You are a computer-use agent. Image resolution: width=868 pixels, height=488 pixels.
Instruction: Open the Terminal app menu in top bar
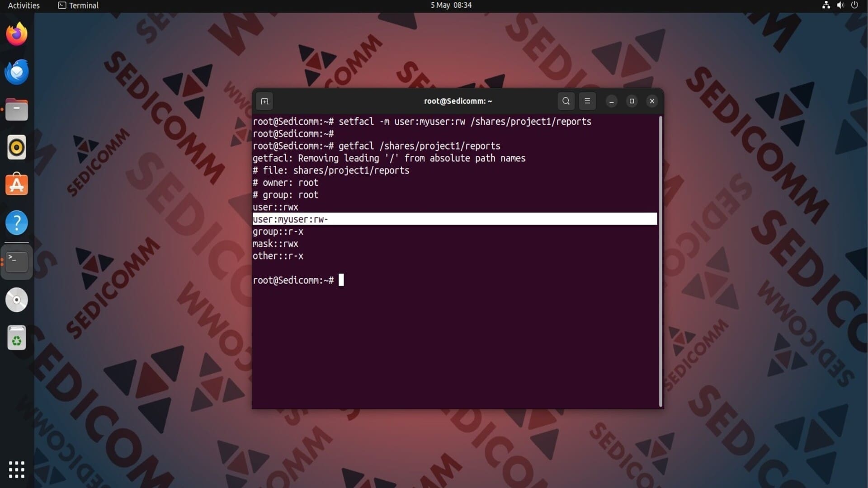point(79,5)
